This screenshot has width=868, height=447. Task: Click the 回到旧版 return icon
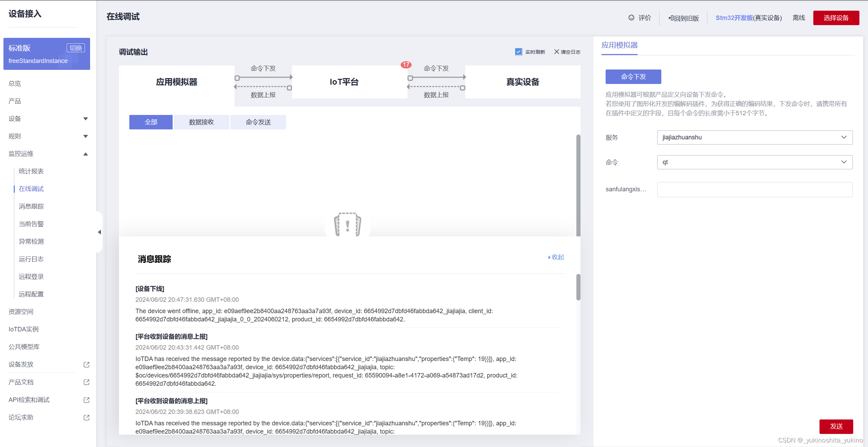pyautogui.click(x=671, y=18)
